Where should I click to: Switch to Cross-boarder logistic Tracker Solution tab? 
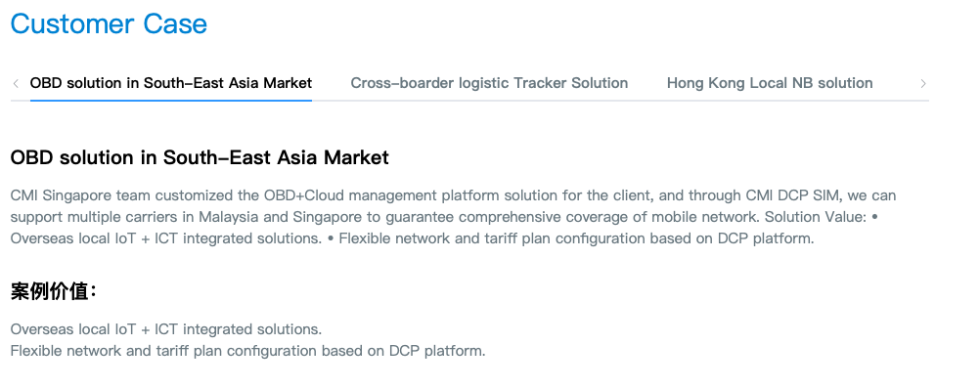coord(489,83)
